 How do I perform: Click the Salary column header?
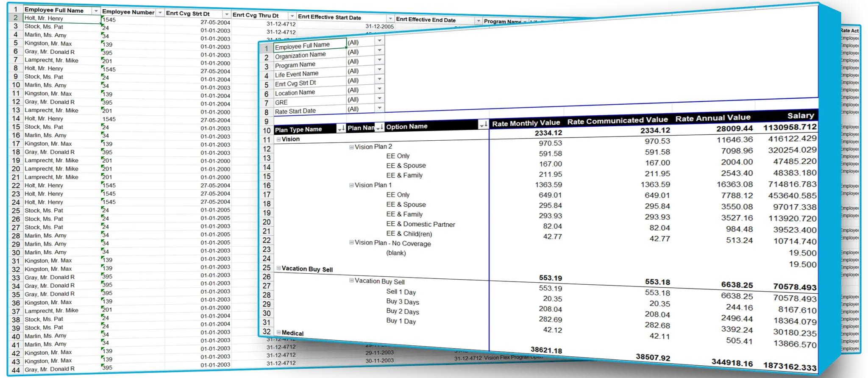[800, 116]
